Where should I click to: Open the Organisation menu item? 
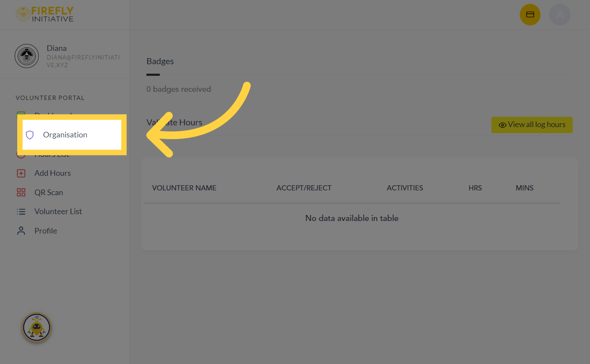71,135
